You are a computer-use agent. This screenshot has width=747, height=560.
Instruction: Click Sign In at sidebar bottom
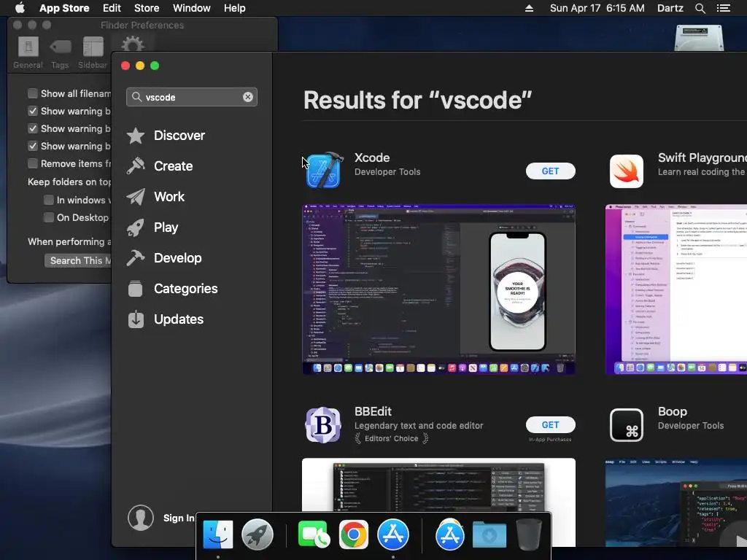click(179, 518)
